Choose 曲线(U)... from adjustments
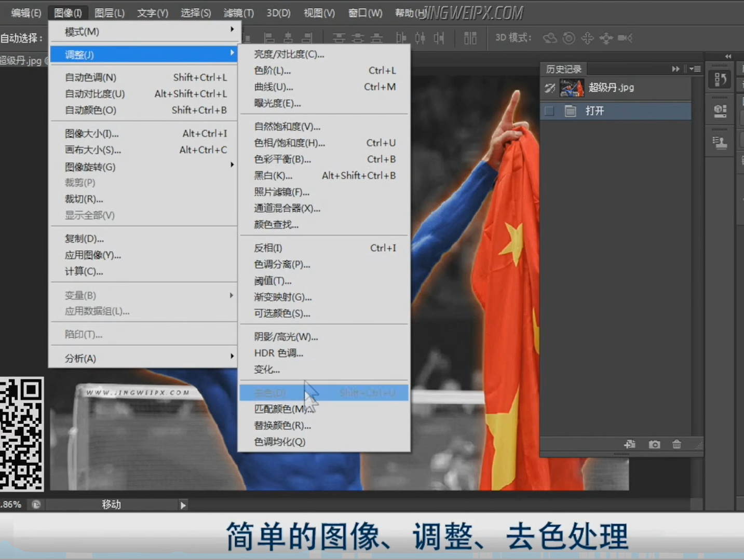 click(324, 87)
